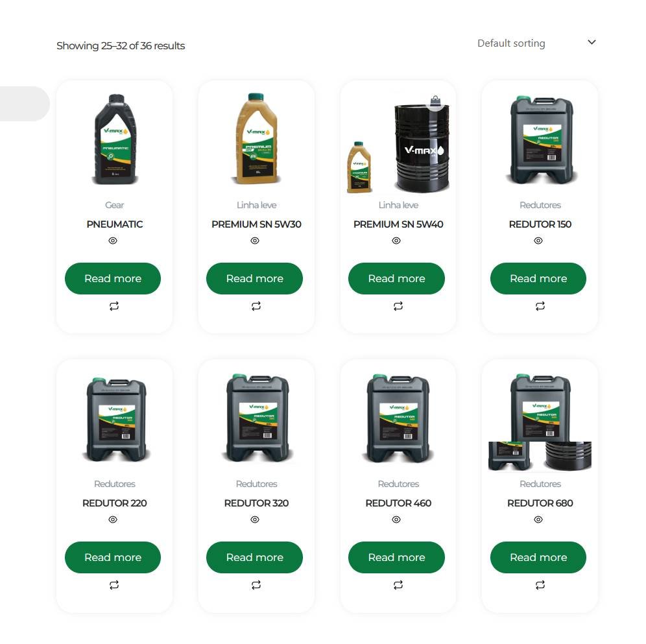Open the REDUTOR 220 title link
This screenshot has height=644, width=646.
[x=115, y=503]
